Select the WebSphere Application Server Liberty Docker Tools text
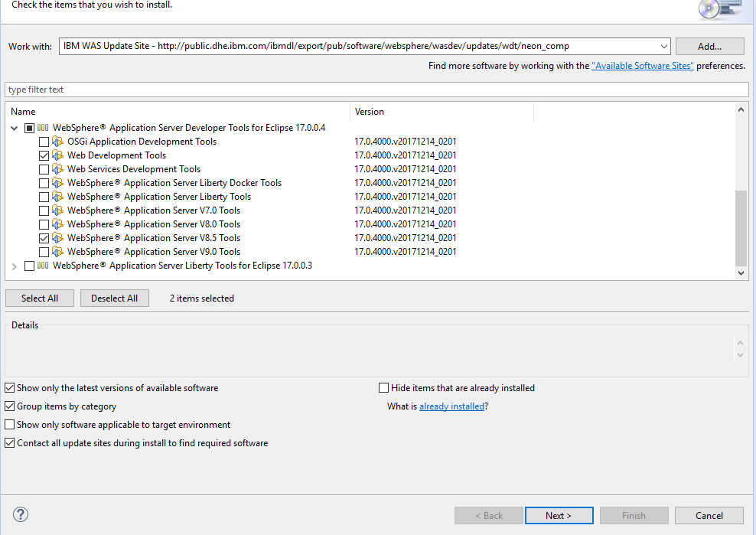 (x=174, y=183)
